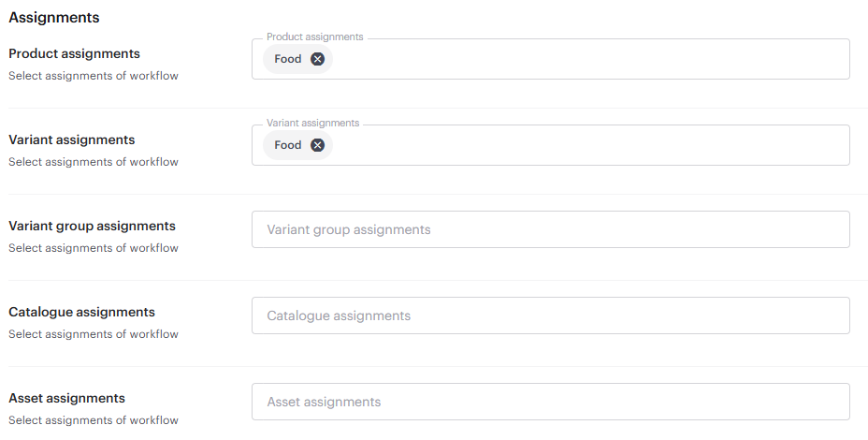Click the bold Variant assignments row label
Image resolution: width=868 pixels, height=440 pixels.
pos(71,139)
